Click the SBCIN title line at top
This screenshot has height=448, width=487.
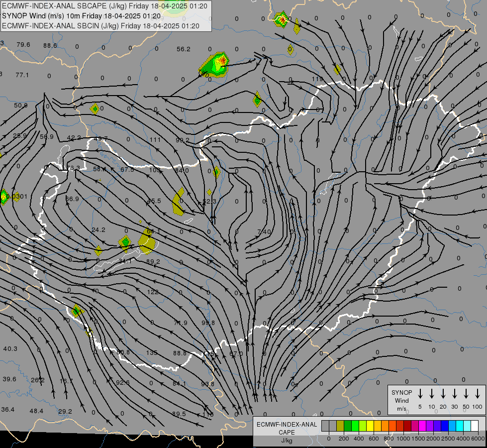click(100, 26)
